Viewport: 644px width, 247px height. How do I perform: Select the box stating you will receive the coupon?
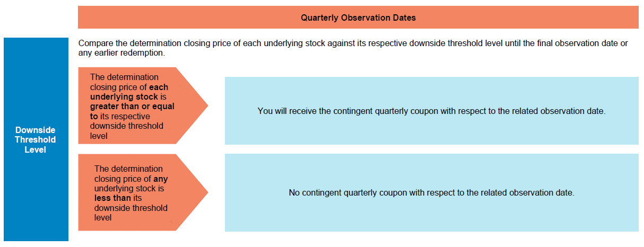click(431, 111)
